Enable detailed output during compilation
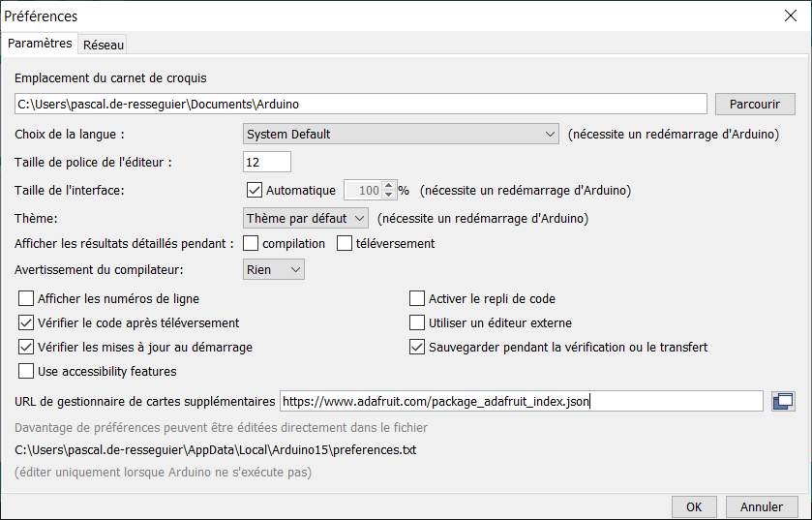This screenshot has height=520, width=812. click(x=251, y=243)
